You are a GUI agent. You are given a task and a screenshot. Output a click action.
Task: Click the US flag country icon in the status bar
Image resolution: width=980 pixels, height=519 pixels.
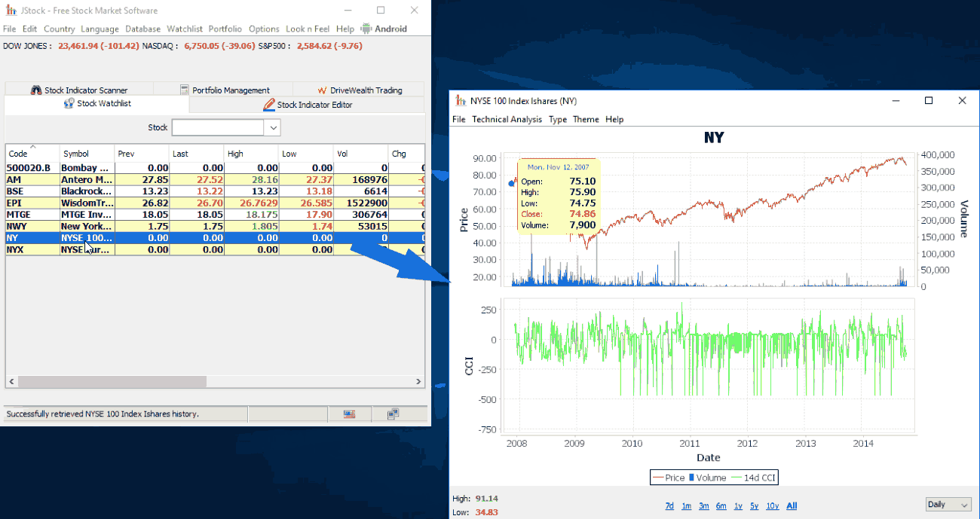[x=349, y=414]
